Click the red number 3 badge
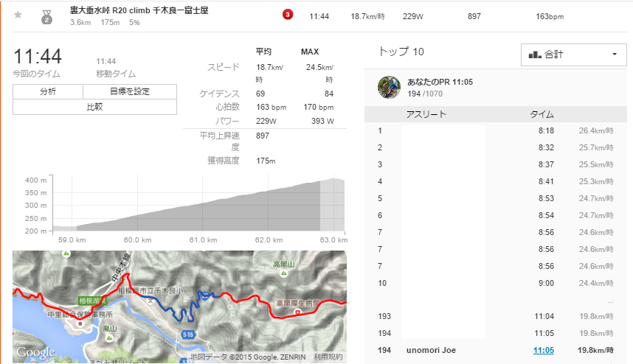 (x=288, y=15)
